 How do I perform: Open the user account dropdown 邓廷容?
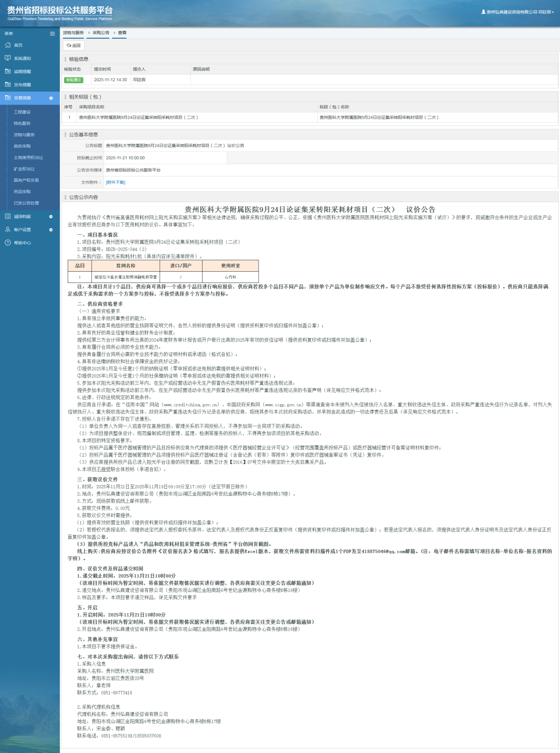[x=518, y=12]
